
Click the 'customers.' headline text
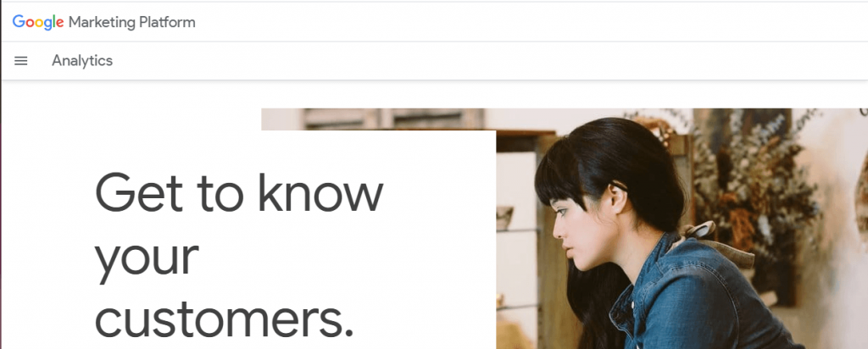pyautogui.click(x=224, y=319)
